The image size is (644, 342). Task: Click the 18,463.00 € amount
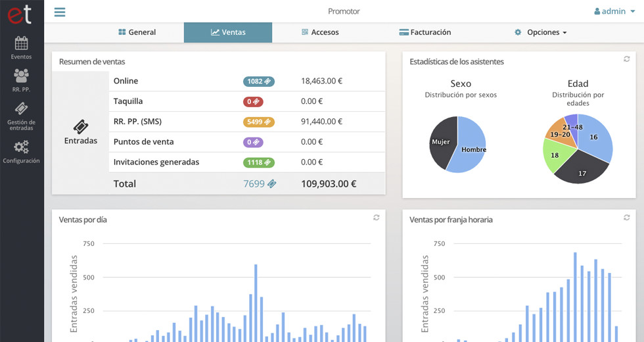pos(321,81)
